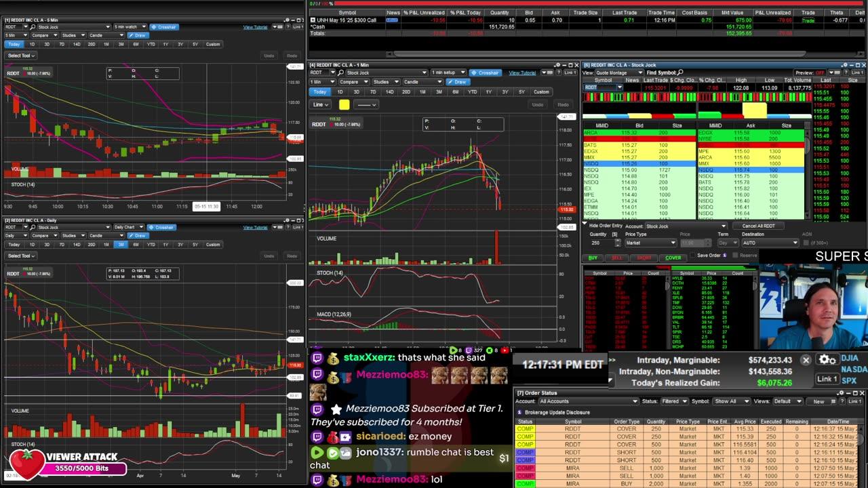Select 14D range tab in 5 Min chart
The height and width of the screenshot is (488, 868).
pyautogui.click(x=77, y=44)
